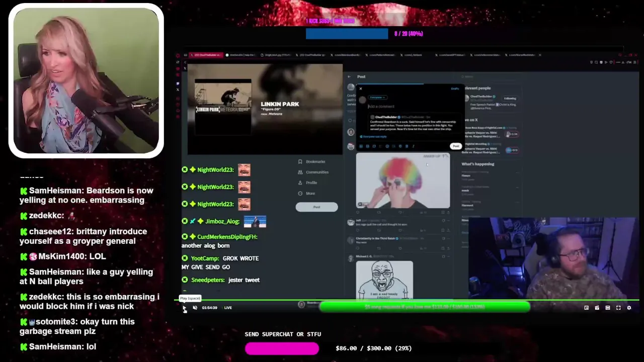Click Jimboz_Alog's image emote
Image resolution: width=644 pixels, height=362 pixels.
tap(255, 221)
